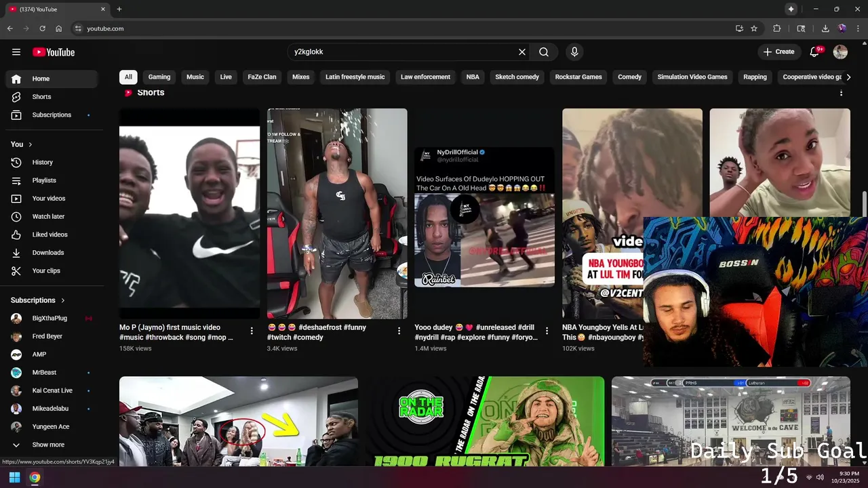Screen dimensions: 868x488
Task: Click Chrome icon in taskbar
Action: [x=35, y=477]
